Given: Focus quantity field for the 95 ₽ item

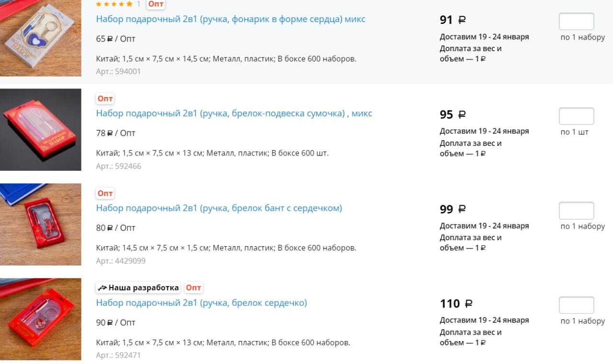Looking at the screenshot, I should coord(577,116).
